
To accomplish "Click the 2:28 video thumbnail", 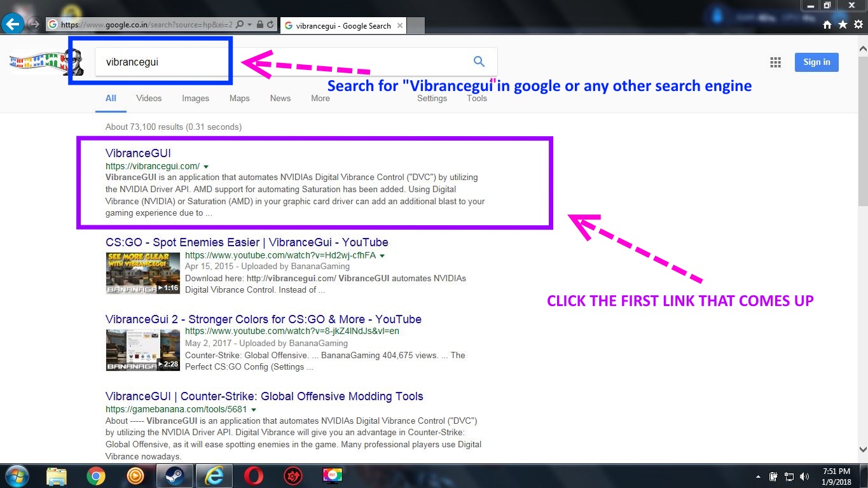I will coord(143,350).
